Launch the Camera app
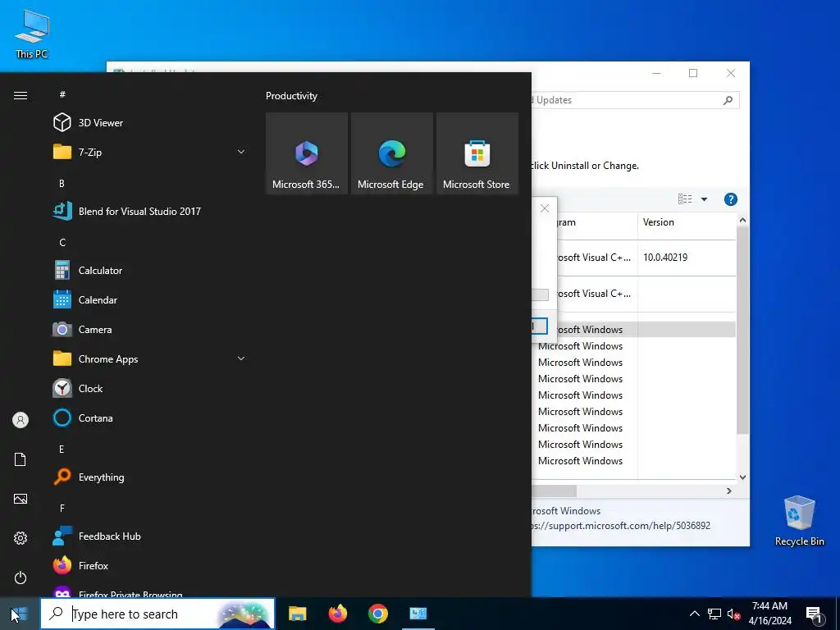The height and width of the screenshot is (630, 840). point(150,330)
